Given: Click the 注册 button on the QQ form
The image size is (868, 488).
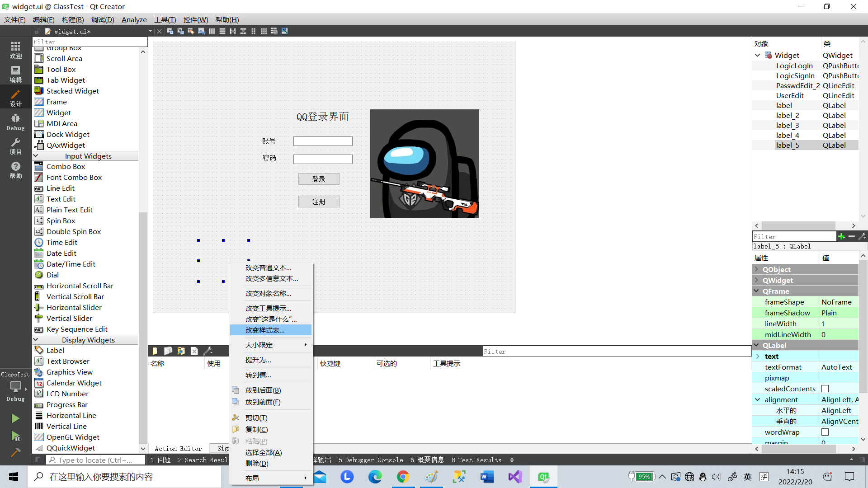Looking at the screenshot, I should pyautogui.click(x=319, y=201).
